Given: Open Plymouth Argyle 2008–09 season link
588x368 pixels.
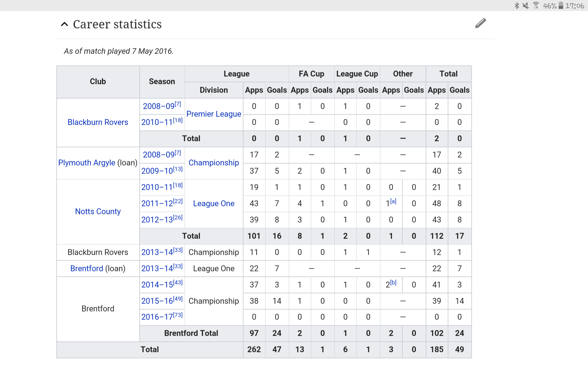Looking at the screenshot, I should 159,155.
